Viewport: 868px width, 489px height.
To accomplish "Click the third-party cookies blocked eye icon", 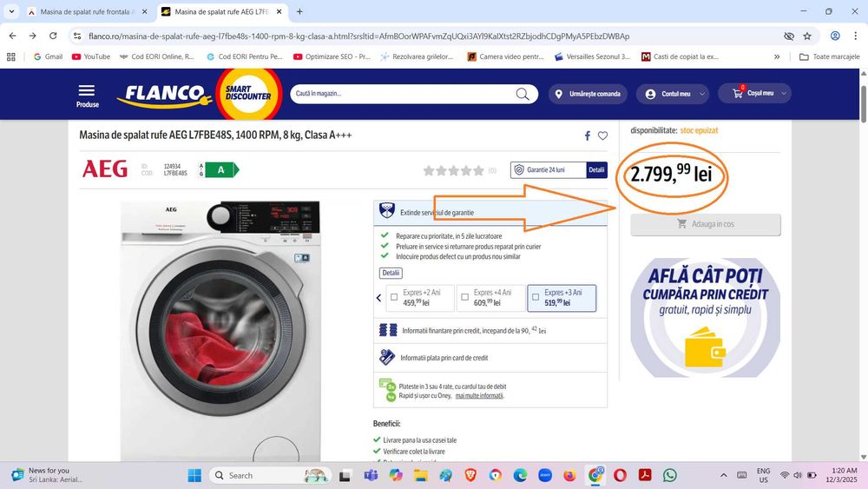I will coord(789,36).
